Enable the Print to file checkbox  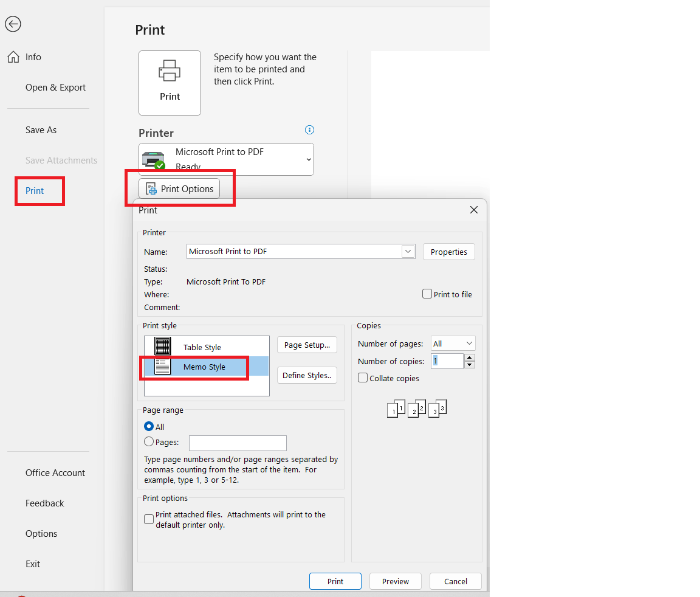(427, 294)
